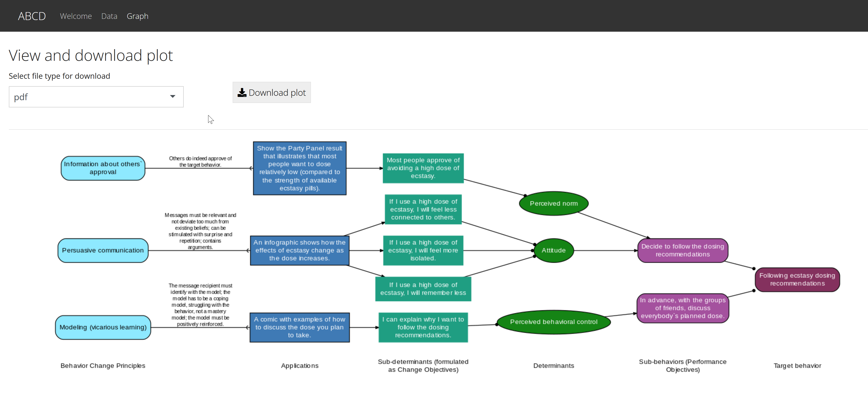Click the infographic ecstasy effects box
Viewport: 868px width, 407px height.
point(300,250)
